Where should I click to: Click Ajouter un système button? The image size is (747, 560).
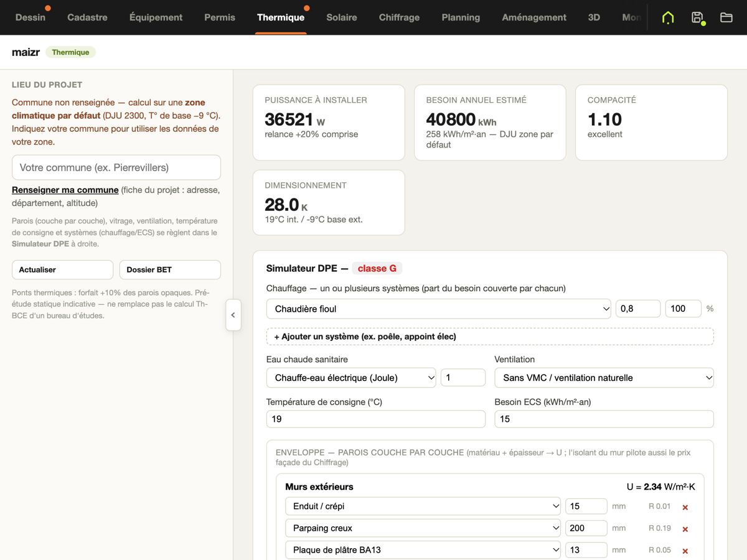pos(490,337)
